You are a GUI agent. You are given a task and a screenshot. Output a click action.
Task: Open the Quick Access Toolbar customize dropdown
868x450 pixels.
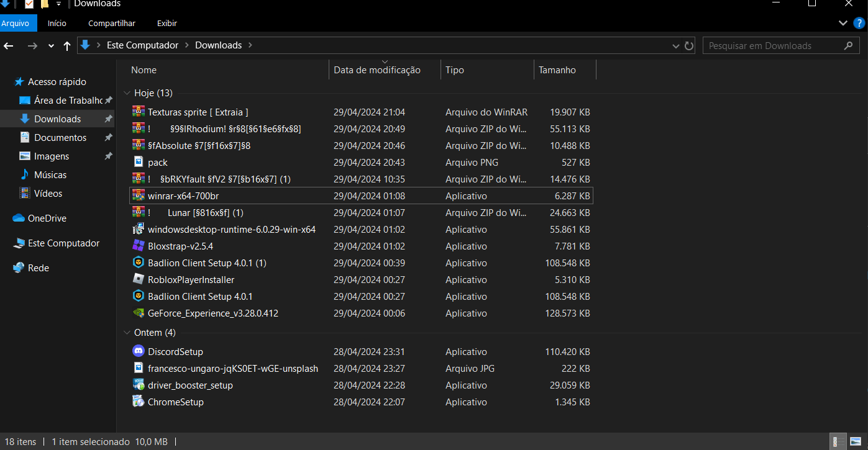pyautogui.click(x=58, y=4)
